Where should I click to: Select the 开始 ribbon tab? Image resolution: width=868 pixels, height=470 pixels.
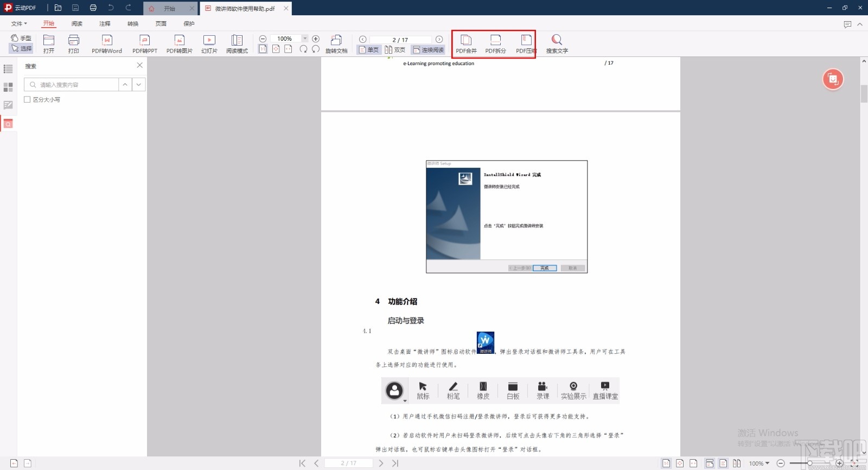[49, 24]
